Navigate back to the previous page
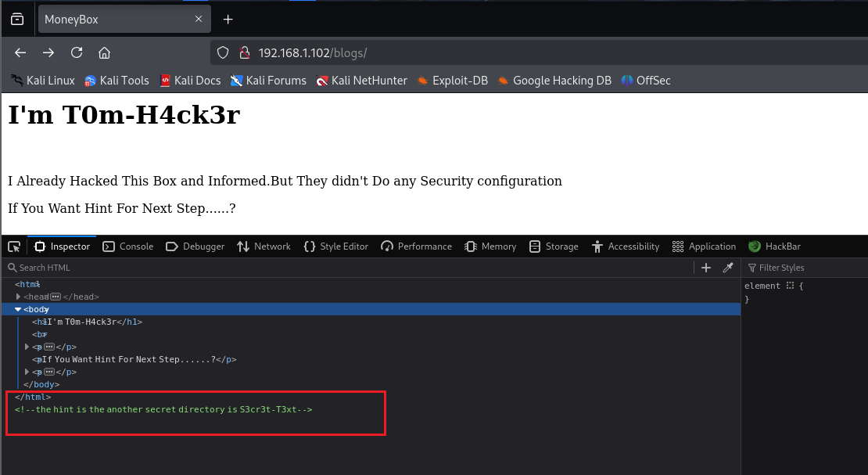 pos(20,52)
